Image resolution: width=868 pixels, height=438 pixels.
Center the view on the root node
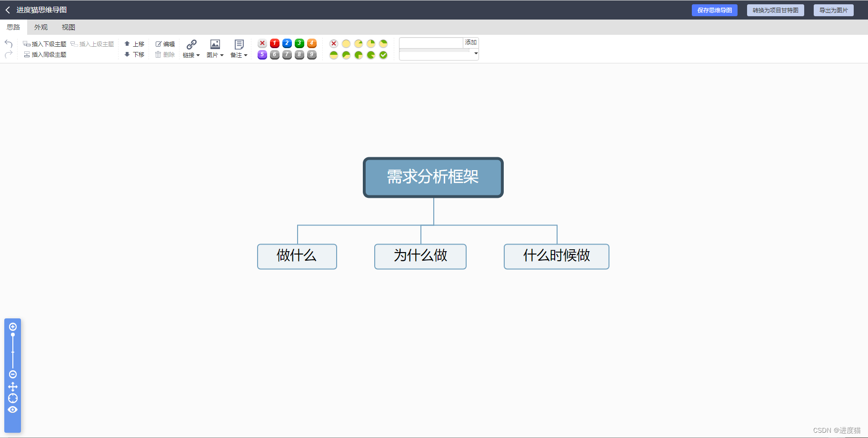pos(13,398)
